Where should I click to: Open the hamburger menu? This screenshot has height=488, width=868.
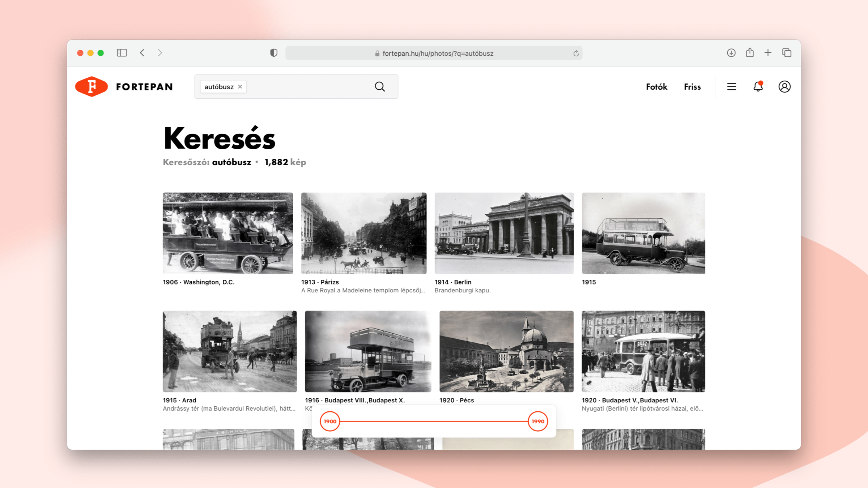coord(731,87)
